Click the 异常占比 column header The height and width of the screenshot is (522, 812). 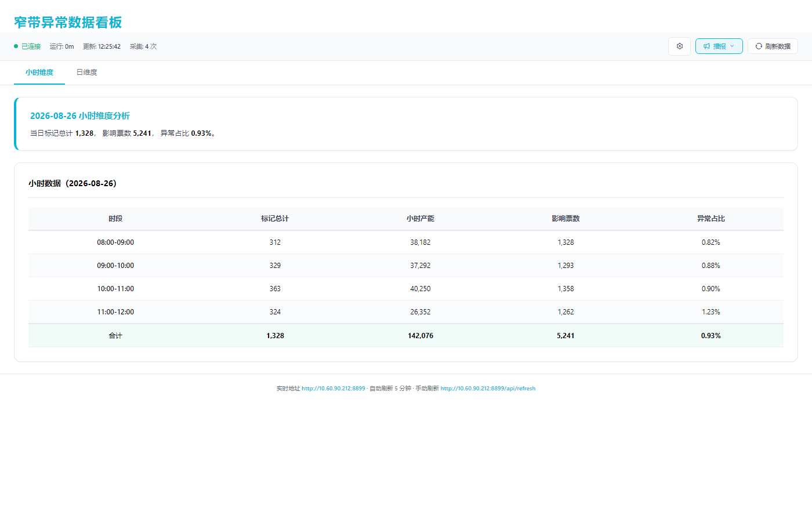pyautogui.click(x=711, y=219)
